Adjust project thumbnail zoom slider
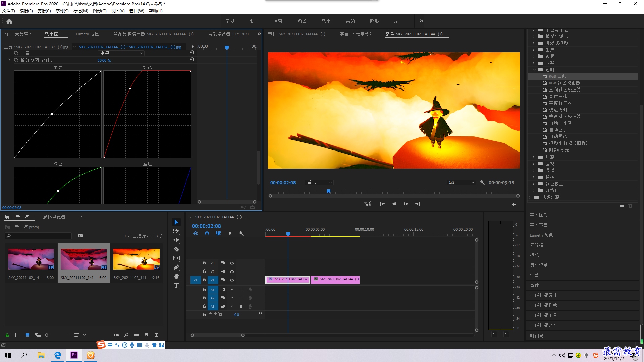644x362 pixels. point(47,335)
